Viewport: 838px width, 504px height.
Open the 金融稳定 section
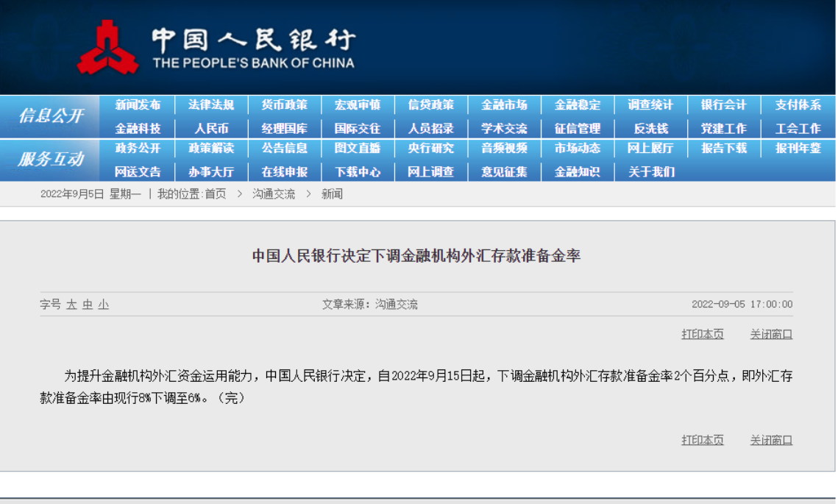tap(578, 104)
